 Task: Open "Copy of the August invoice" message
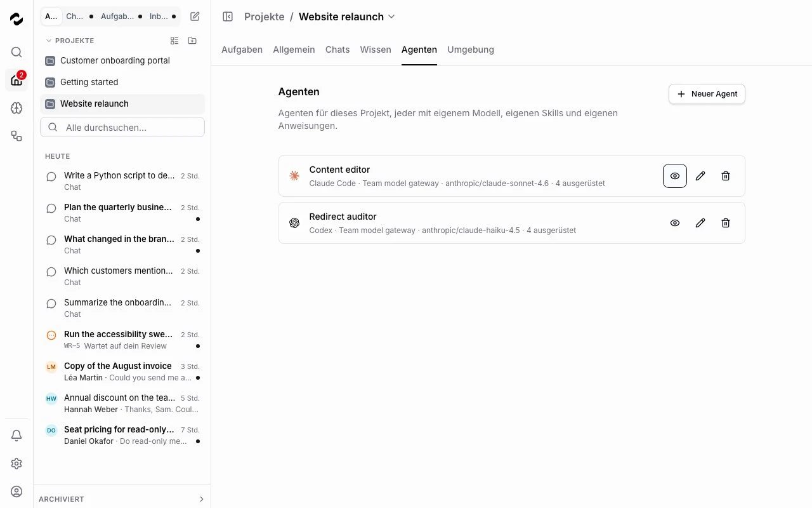coord(122,371)
